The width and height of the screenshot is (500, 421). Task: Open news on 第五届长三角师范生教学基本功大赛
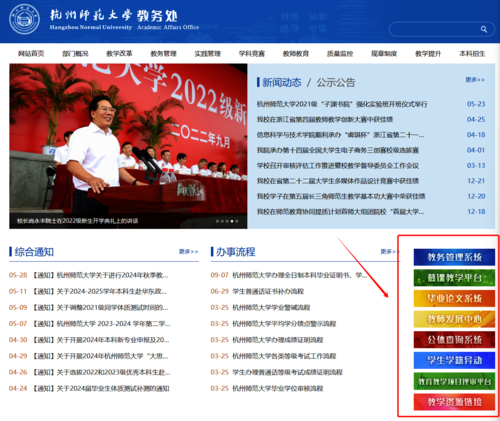341,196
